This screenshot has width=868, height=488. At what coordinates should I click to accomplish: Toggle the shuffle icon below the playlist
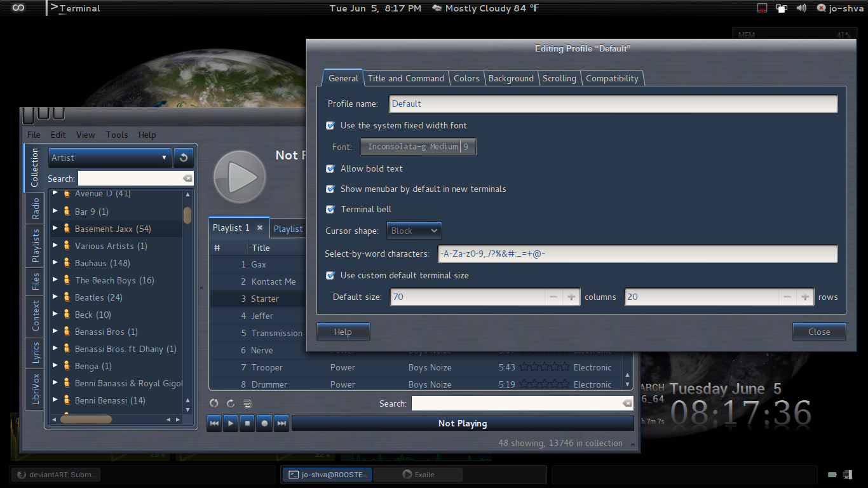point(214,403)
